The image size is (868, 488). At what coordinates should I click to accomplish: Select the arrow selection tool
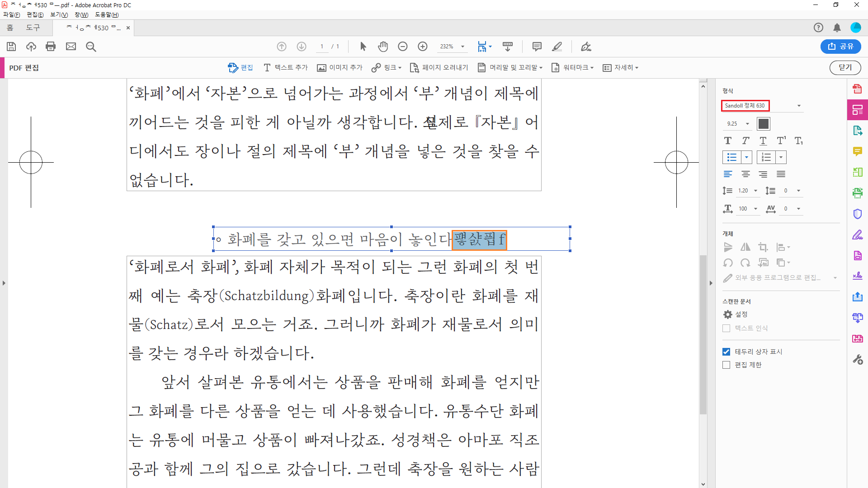click(x=363, y=47)
